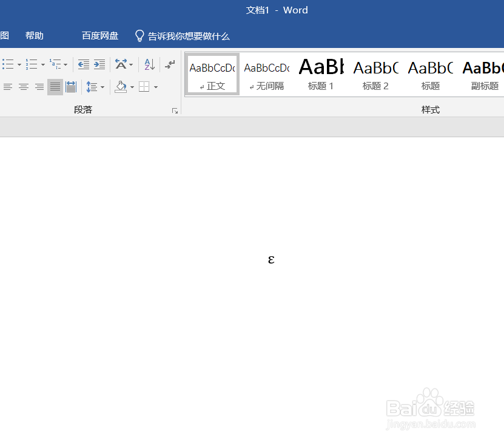The width and height of the screenshot is (504, 442).
Task: Toggle justify alignment
Action: (55, 87)
